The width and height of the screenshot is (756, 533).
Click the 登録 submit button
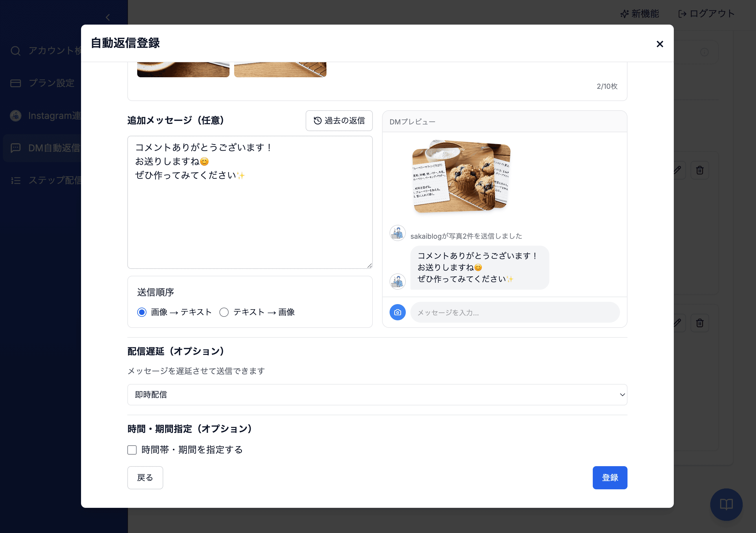[610, 477]
